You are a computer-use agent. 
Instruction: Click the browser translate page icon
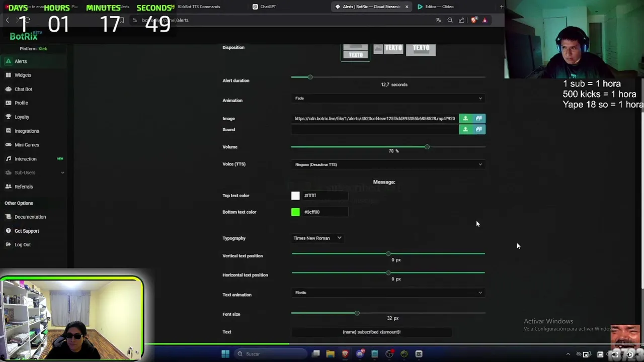(439, 20)
